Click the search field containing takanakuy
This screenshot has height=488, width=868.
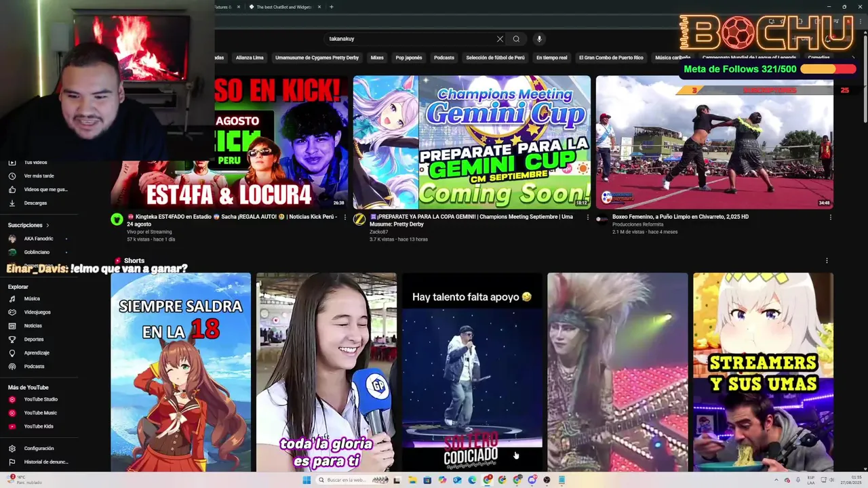tap(410, 39)
